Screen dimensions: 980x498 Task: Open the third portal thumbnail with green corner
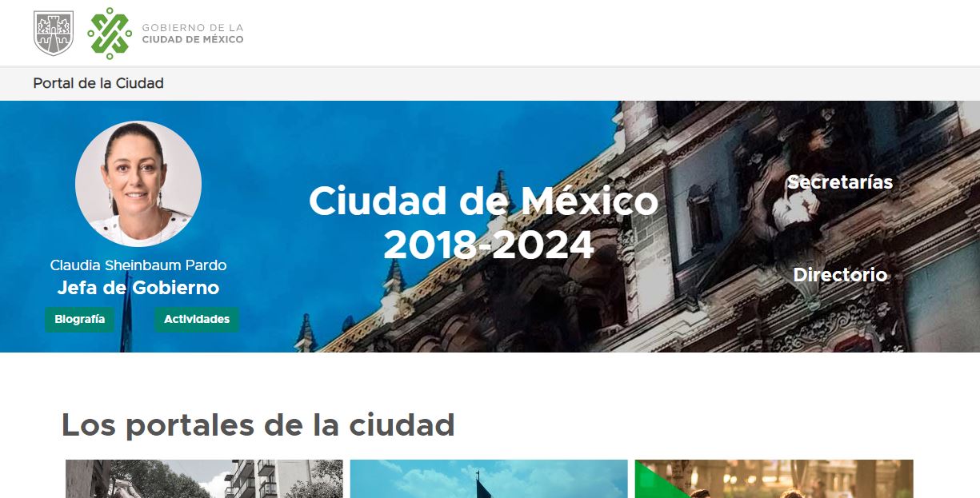click(x=774, y=479)
